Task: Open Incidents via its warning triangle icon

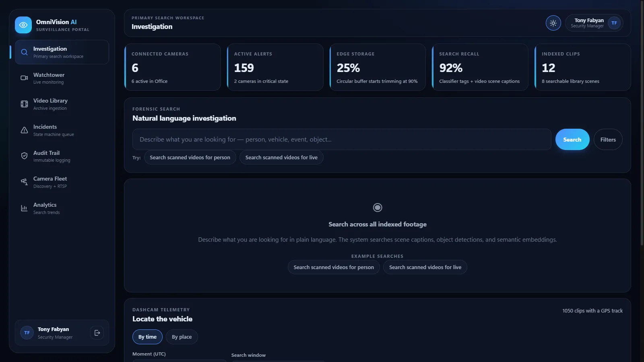Action: pyautogui.click(x=24, y=130)
